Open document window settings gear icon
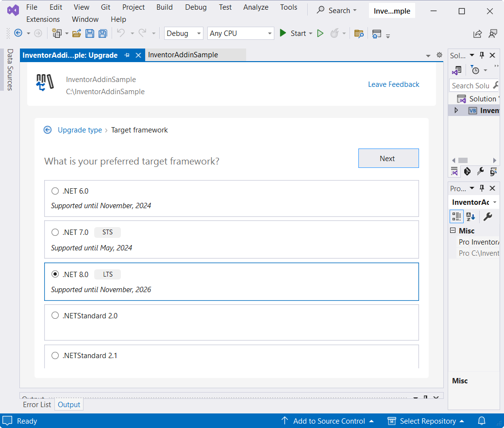 point(439,55)
